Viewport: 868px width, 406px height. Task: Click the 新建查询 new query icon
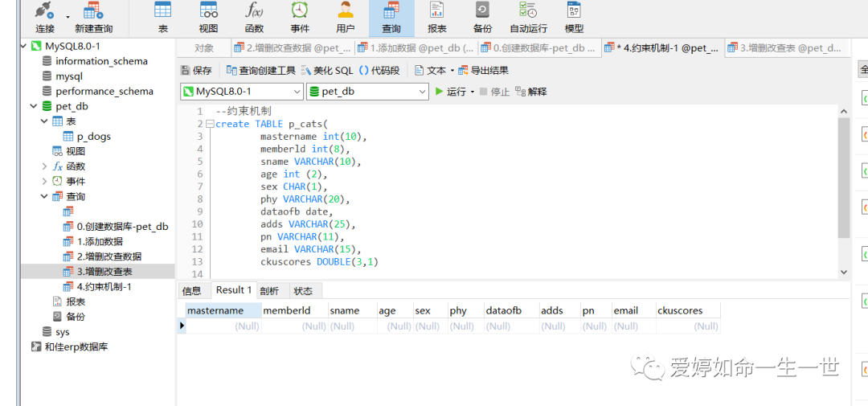coord(93,18)
